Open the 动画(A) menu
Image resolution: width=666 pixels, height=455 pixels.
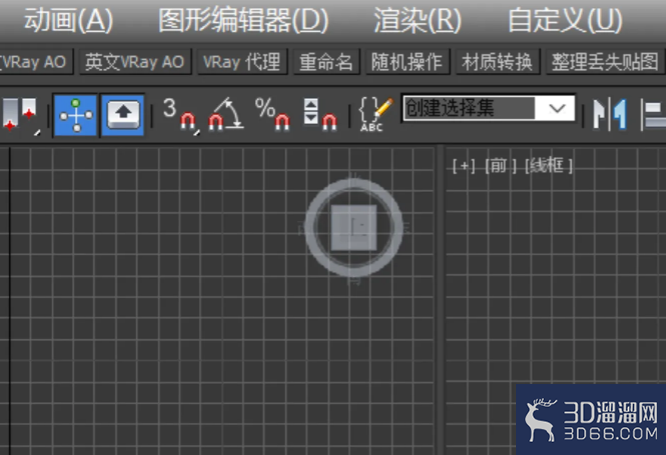pyautogui.click(x=68, y=20)
